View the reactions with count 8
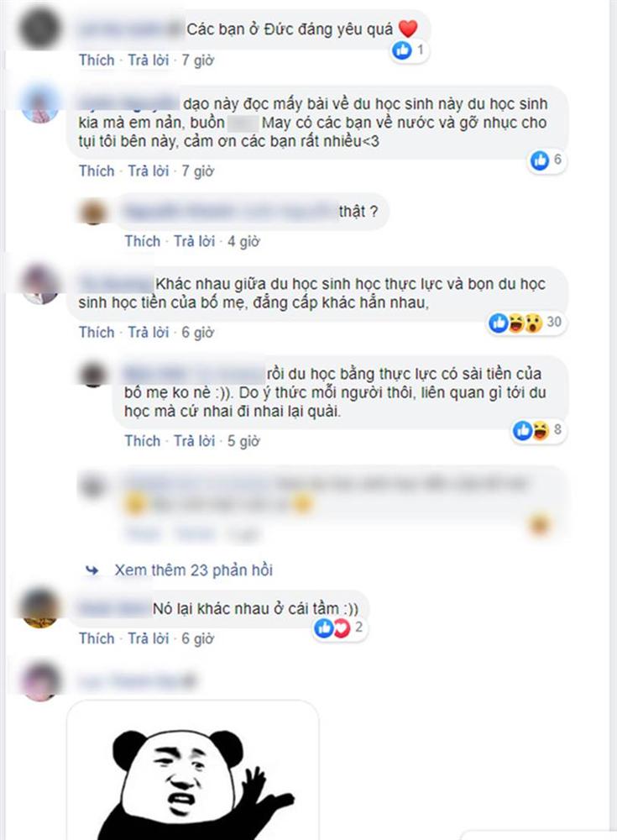 537,429
